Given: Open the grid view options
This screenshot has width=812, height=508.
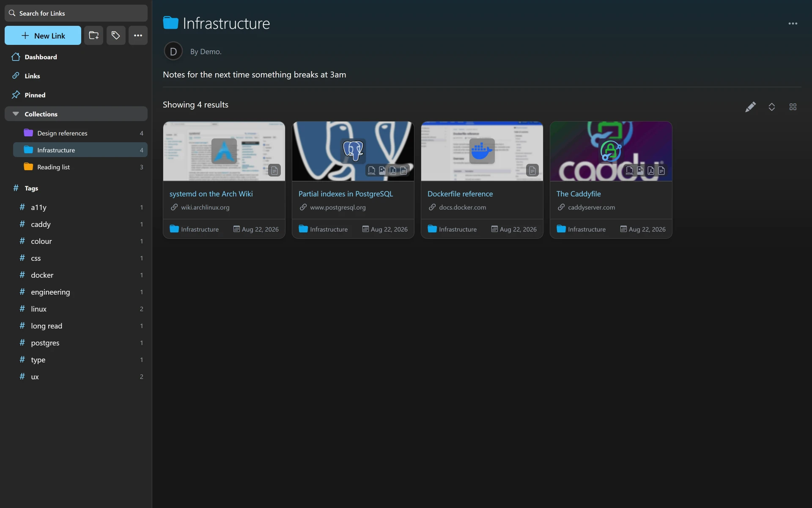Looking at the screenshot, I should pos(793,107).
